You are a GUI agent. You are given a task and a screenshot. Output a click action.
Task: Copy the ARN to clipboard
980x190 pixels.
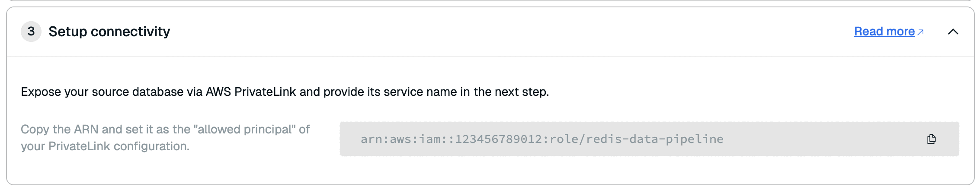(x=931, y=139)
